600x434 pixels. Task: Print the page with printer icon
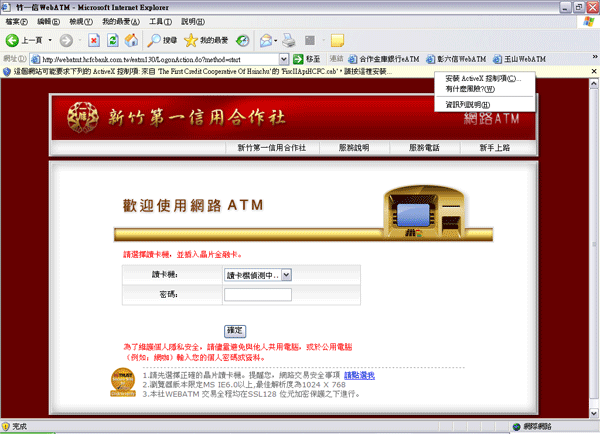tap(289, 40)
